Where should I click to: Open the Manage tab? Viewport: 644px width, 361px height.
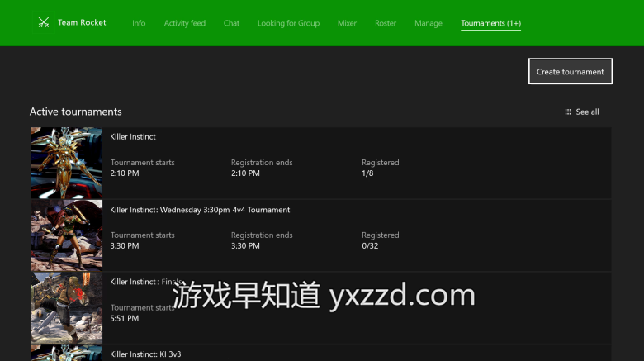coord(429,23)
